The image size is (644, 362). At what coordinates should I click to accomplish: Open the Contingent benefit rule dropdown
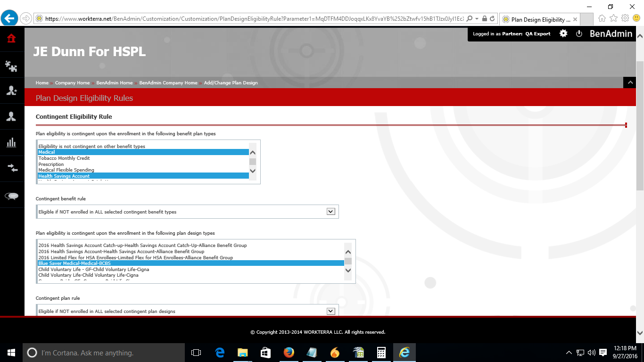click(331, 212)
